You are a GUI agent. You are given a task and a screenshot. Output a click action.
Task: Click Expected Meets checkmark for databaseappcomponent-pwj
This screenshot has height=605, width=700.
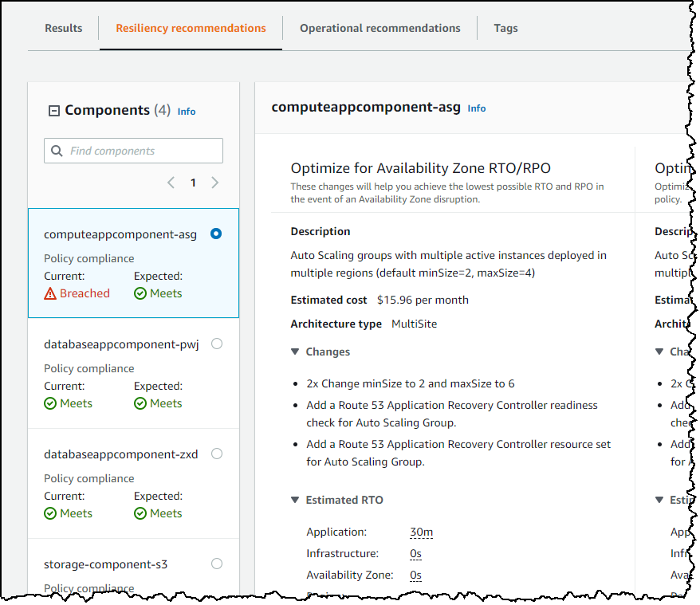tap(140, 403)
